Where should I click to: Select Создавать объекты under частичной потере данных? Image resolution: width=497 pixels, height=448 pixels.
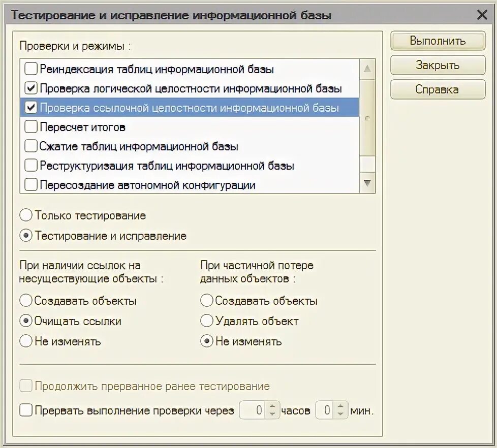tap(207, 300)
